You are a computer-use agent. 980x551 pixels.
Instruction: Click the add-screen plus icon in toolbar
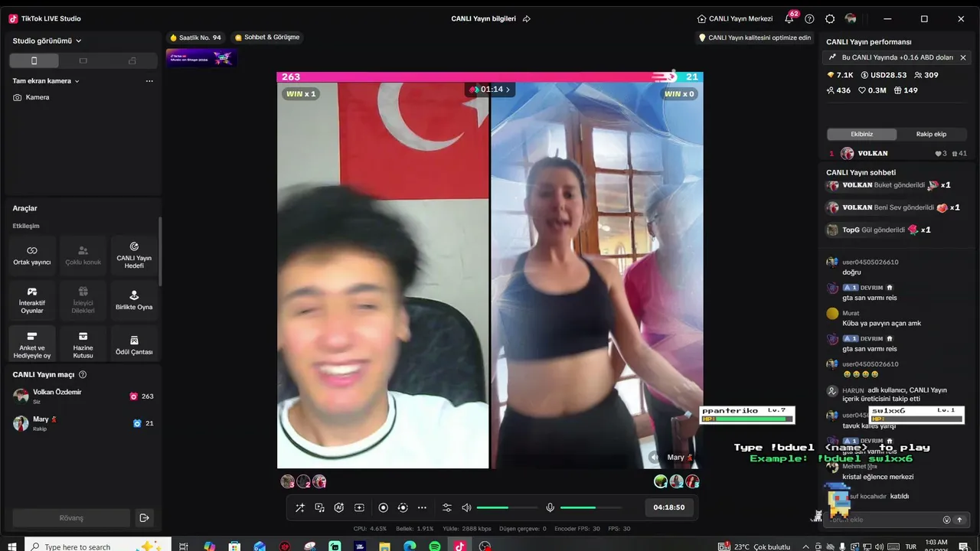[359, 507]
